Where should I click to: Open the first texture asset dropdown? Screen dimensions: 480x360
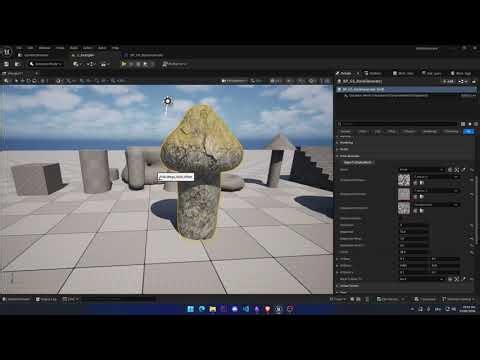pyautogui.click(x=437, y=177)
